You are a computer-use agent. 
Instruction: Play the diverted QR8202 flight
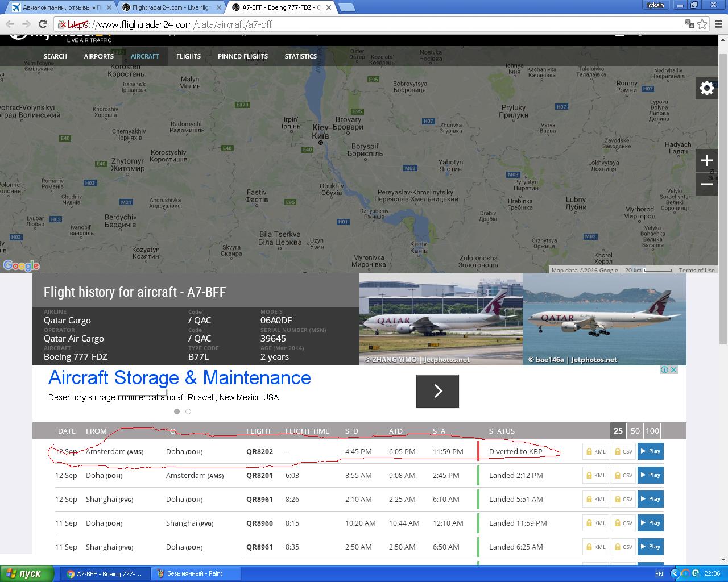[x=650, y=451]
